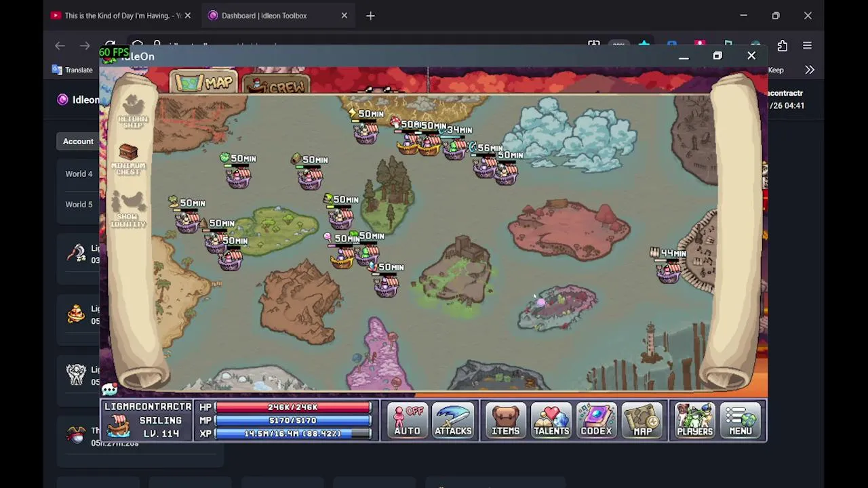Viewport: 868px width, 488px height.
Task: Click the brown rocky mountain island
Action: pyautogui.click(x=300, y=302)
